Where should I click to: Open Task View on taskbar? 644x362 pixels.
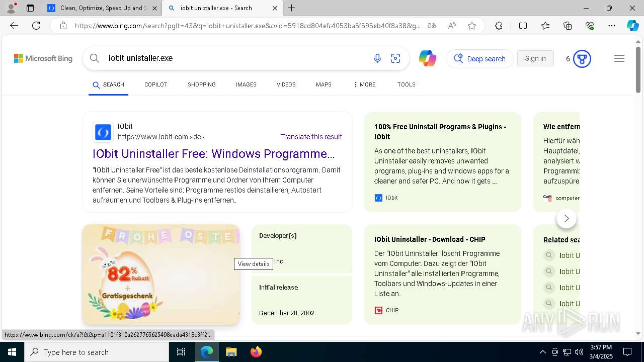pos(181,352)
